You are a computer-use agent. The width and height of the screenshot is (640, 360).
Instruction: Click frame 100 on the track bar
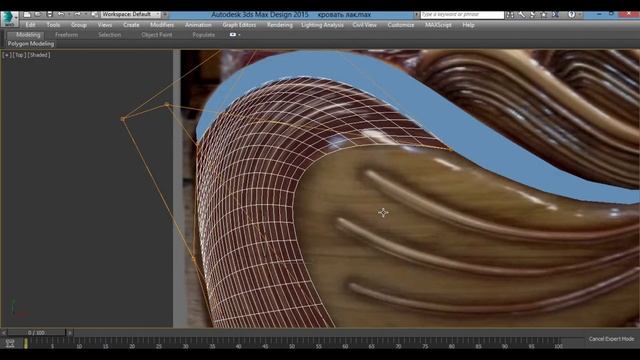tap(558, 343)
